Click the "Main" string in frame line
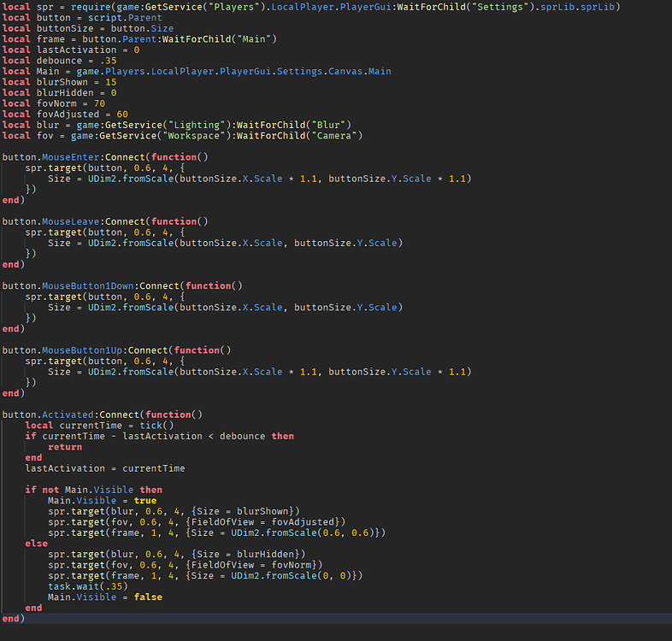 (254, 39)
